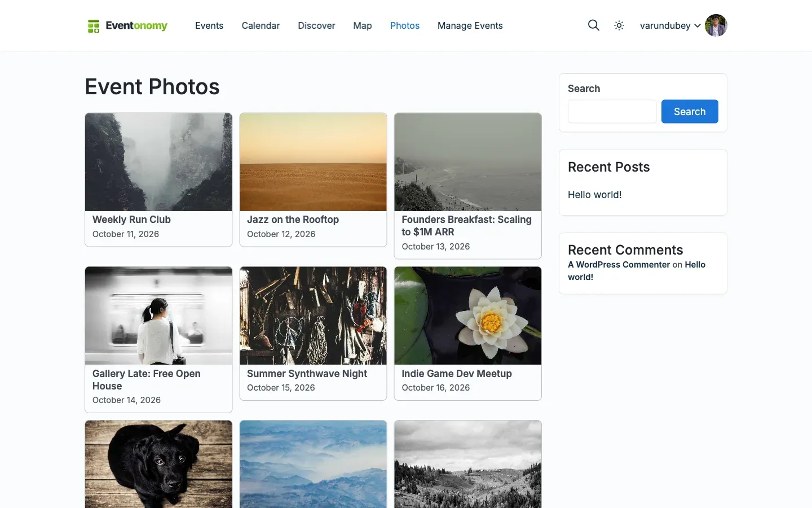This screenshot has height=508, width=812.
Task: Open Manage Events in the navigation
Action: click(470, 26)
